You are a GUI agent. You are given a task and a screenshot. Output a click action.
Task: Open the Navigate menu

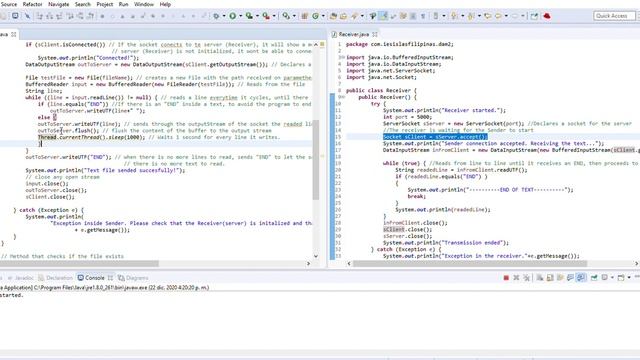click(x=58, y=4)
